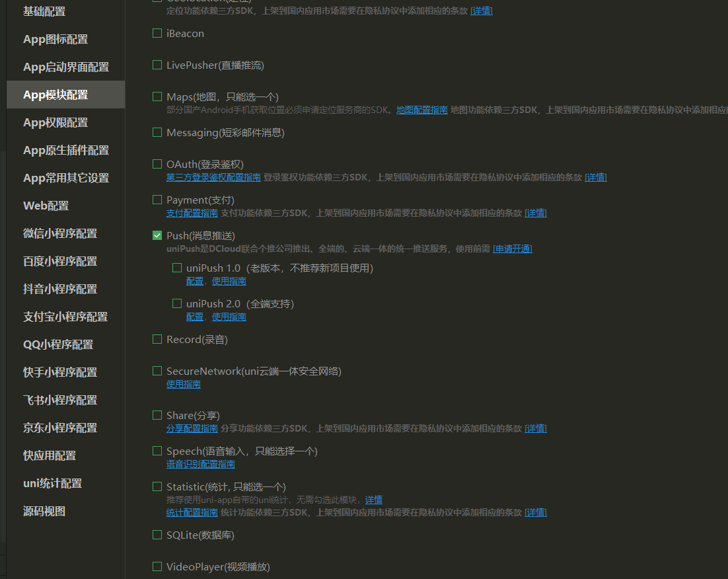Open 详情 link after uni统计 recommendation
The width and height of the screenshot is (728, 579).
click(x=374, y=500)
